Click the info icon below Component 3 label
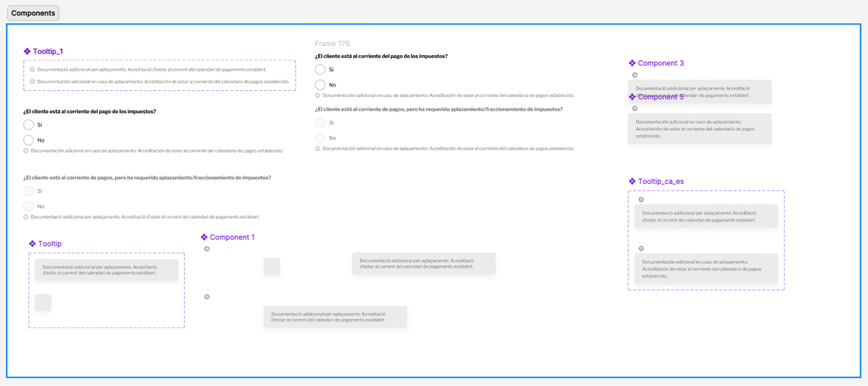Viewport: 868px width, 386px height. (635, 75)
